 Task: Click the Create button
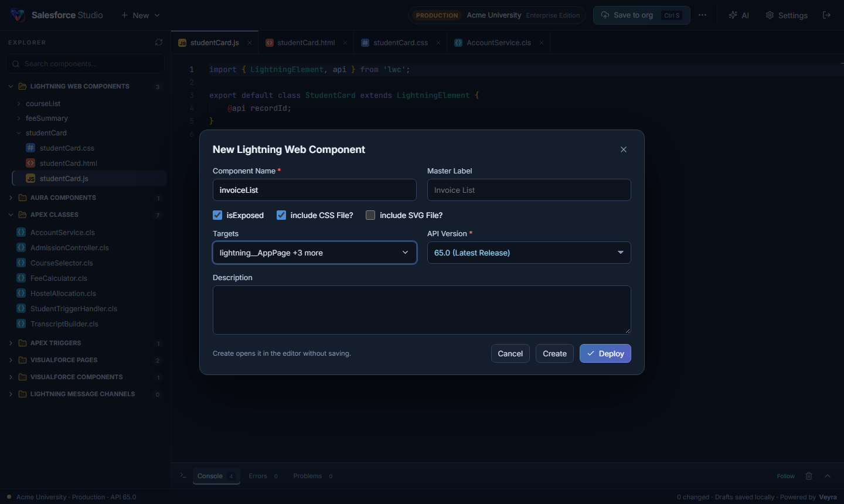(554, 353)
